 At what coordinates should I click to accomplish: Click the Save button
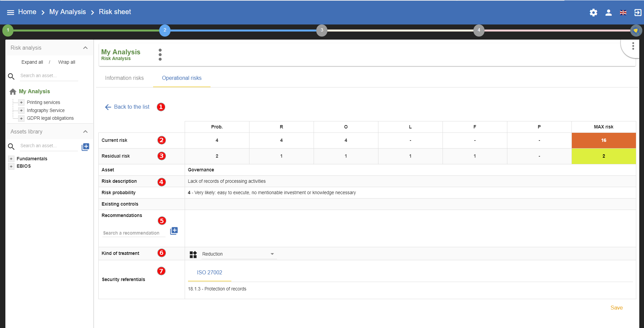coord(616,308)
